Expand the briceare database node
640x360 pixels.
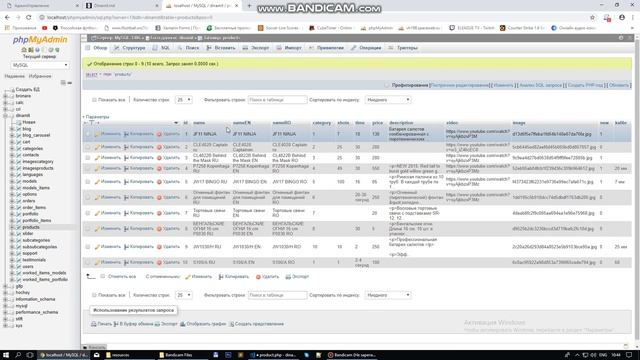point(5,96)
